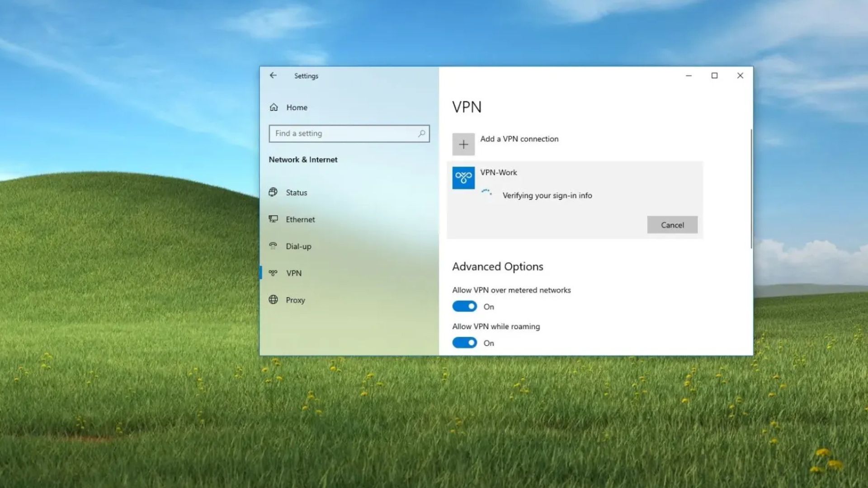The height and width of the screenshot is (488, 868).
Task: Select the Status icon in the sidebar
Action: [x=274, y=192]
